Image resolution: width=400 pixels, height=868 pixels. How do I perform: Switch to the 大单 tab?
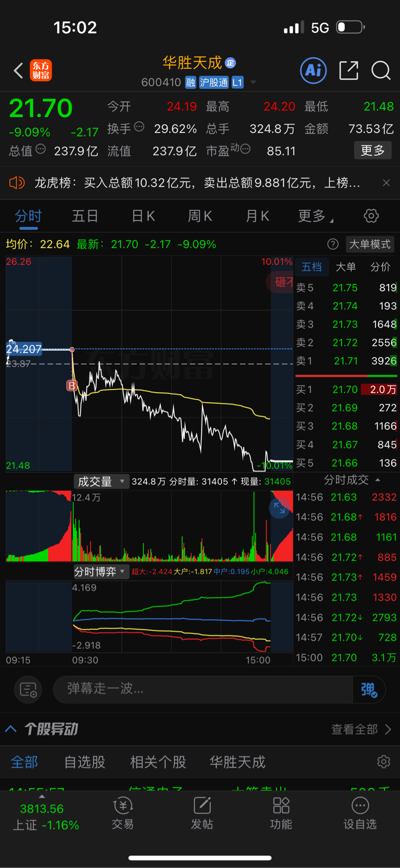tap(346, 267)
